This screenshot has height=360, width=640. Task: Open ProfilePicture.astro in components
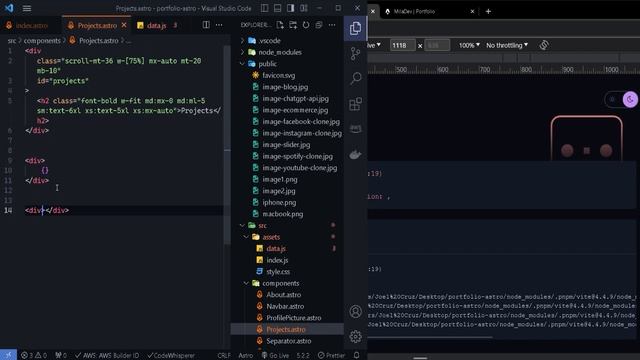[293, 318]
